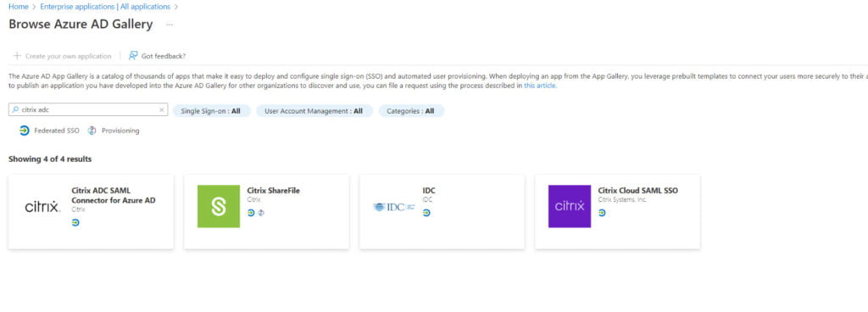Click the Provisioning legend icon

[92, 131]
